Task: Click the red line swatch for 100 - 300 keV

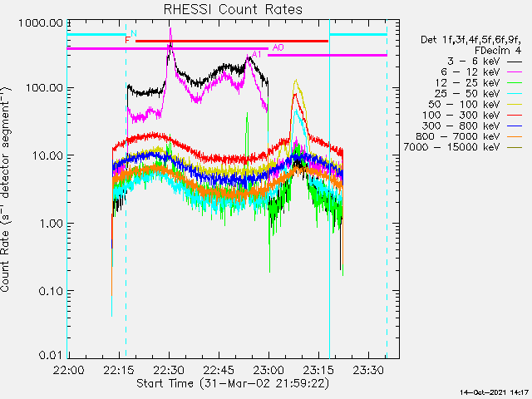Action: 515,116
